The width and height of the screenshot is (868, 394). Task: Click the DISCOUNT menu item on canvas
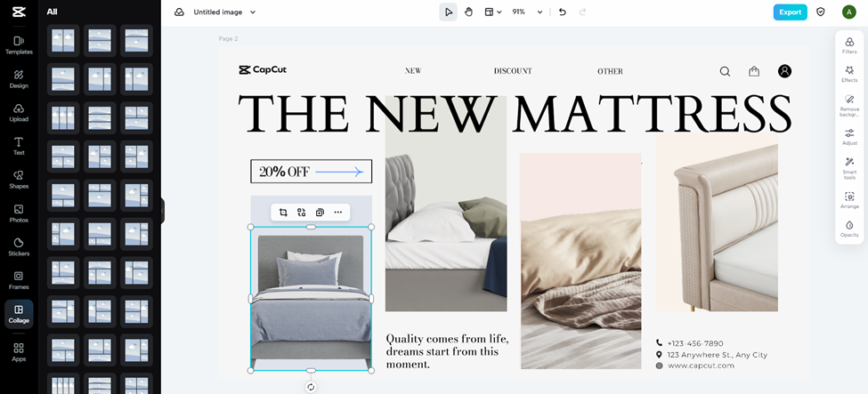pos(513,71)
